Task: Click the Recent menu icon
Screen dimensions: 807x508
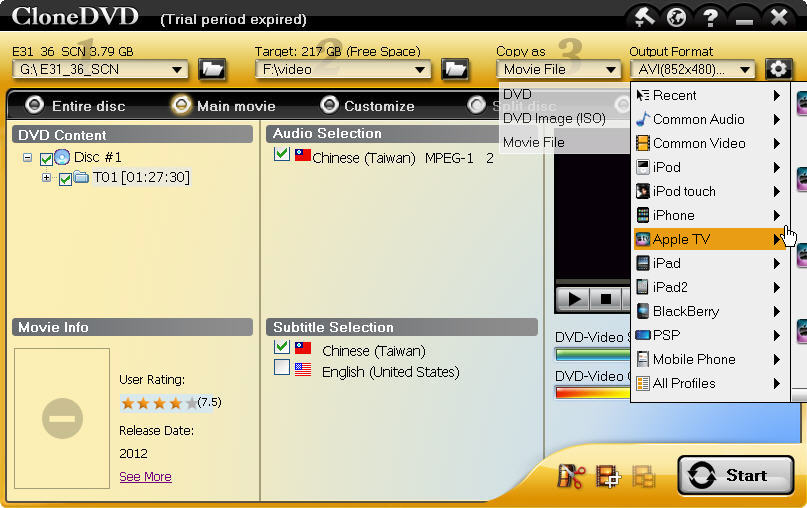Action: (x=643, y=95)
